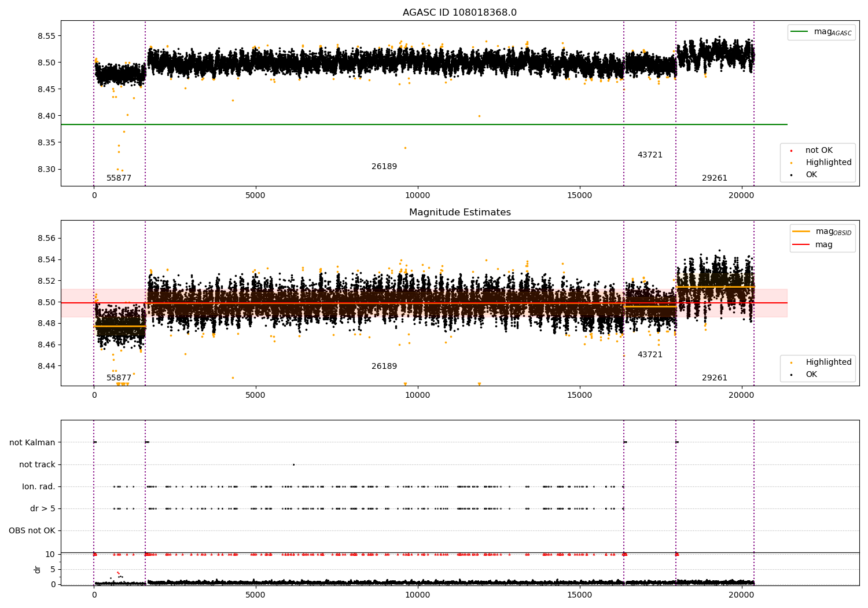Click the 10 tick on the dr axis

pyautogui.click(x=50, y=555)
